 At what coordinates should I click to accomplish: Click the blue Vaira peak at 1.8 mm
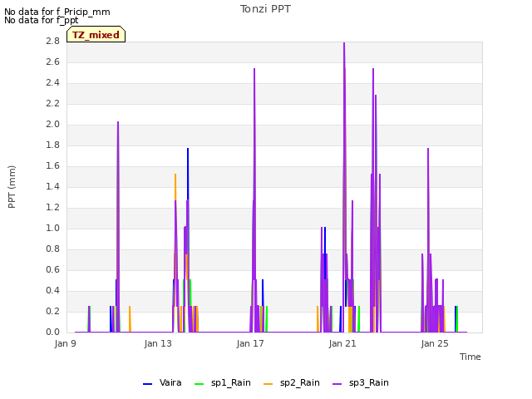pos(188,150)
